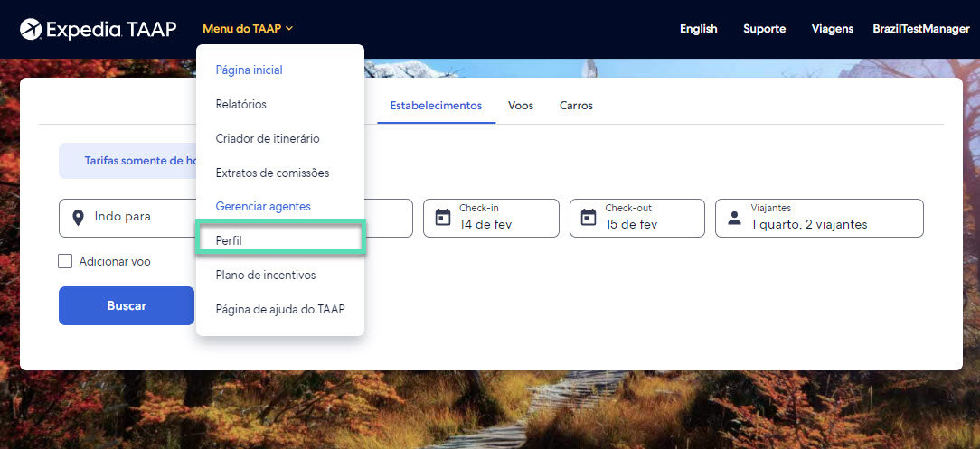
Task: Switch to the Estabelecimentos tab
Action: point(437,106)
